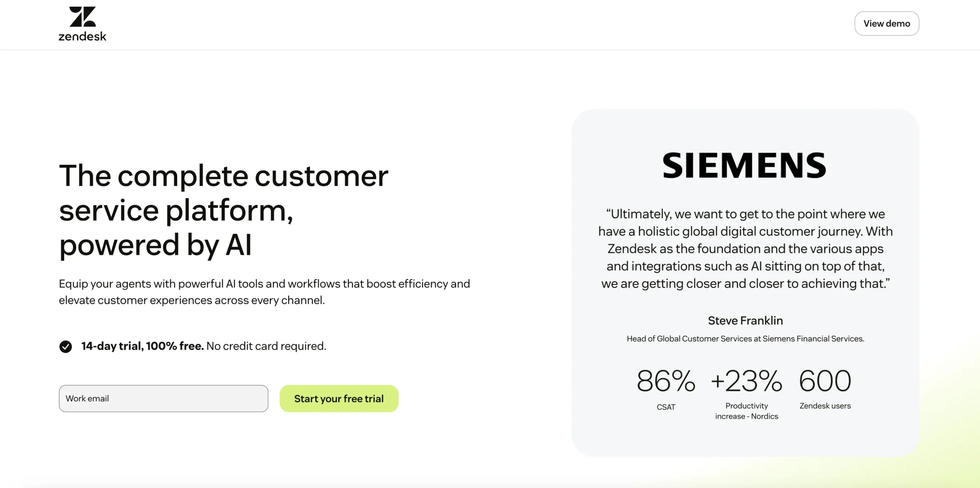Click the Head of Global Customer Services subtitle
Image resolution: width=980 pixels, height=488 pixels.
(x=745, y=339)
